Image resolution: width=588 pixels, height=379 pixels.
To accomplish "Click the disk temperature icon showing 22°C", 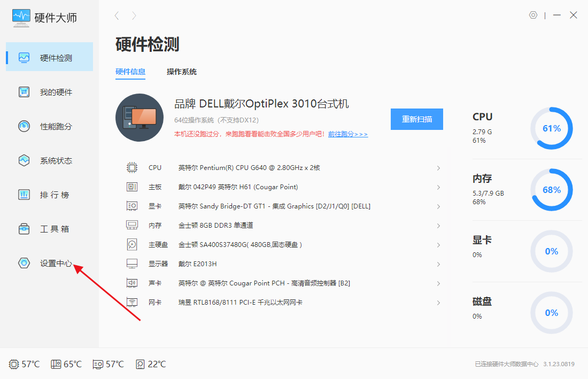I will 140,364.
